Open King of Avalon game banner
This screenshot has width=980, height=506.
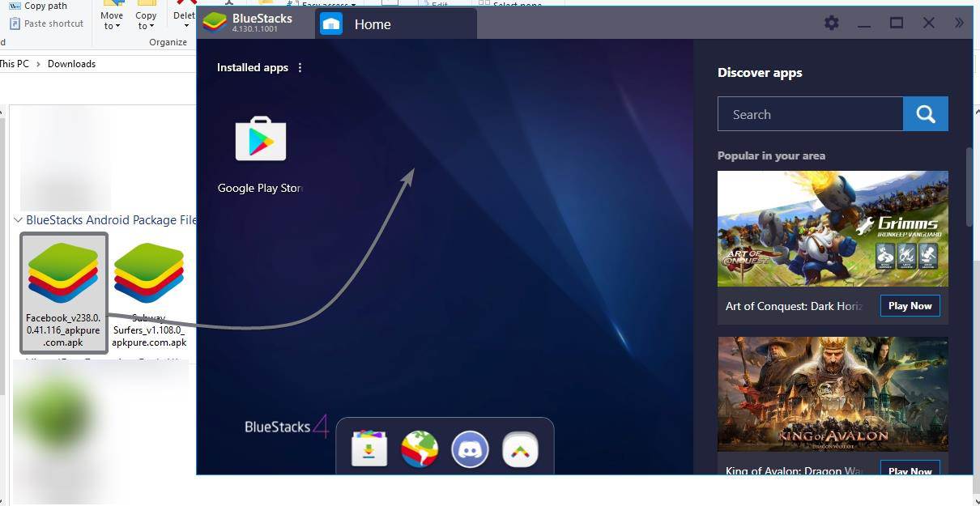point(833,394)
